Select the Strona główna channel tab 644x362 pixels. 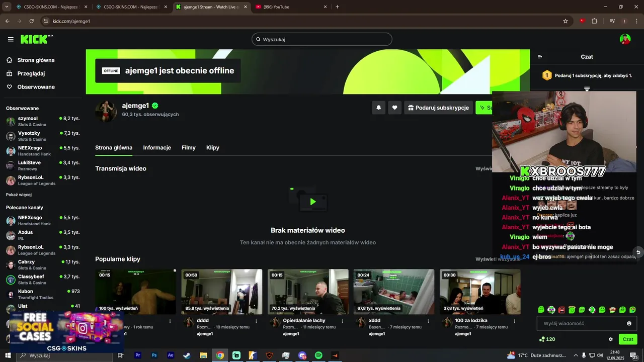point(114,148)
